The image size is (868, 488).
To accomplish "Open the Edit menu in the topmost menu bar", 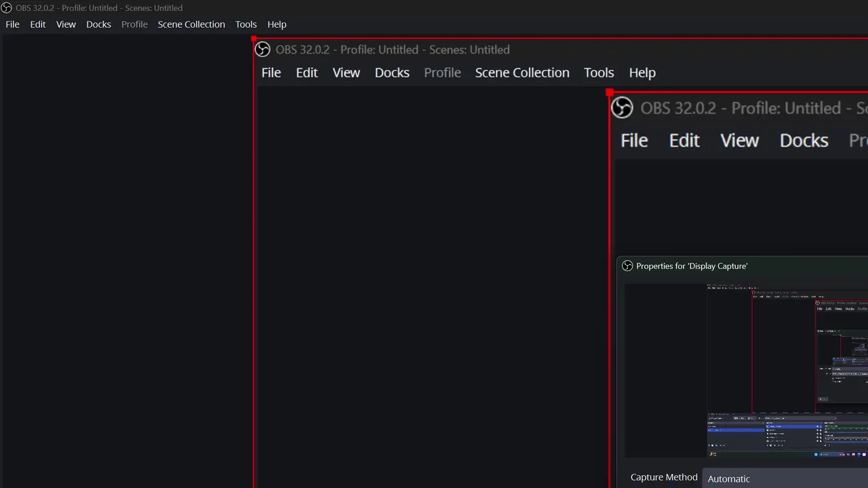I will click(x=38, y=24).
